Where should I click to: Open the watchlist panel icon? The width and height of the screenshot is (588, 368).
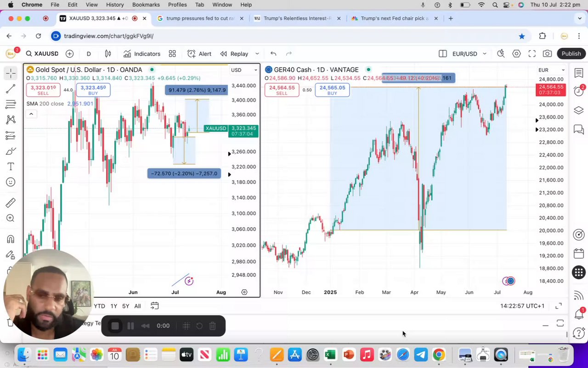point(579,73)
